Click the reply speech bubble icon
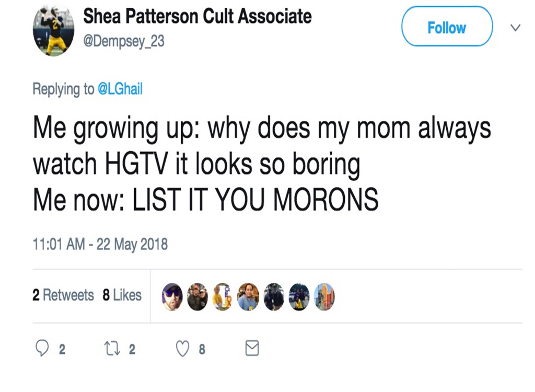Image resolution: width=535 pixels, height=392 pixels. pyautogui.click(x=42, y=349)
